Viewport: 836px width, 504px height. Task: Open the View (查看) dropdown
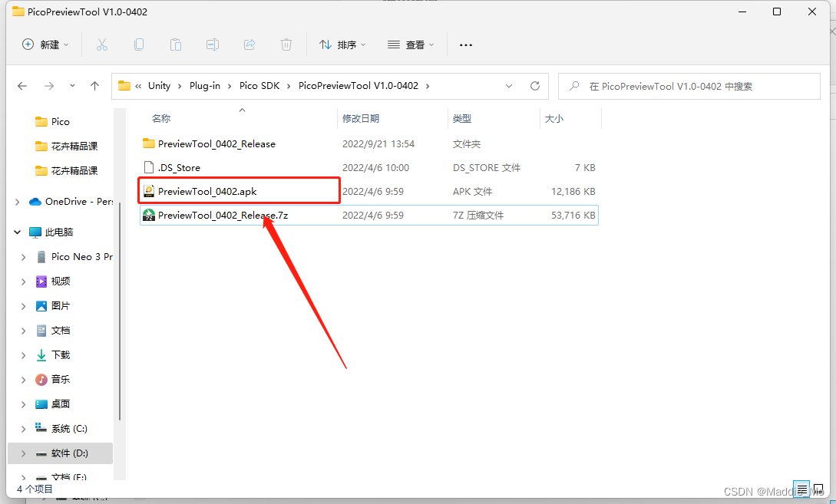click(411, 44)
